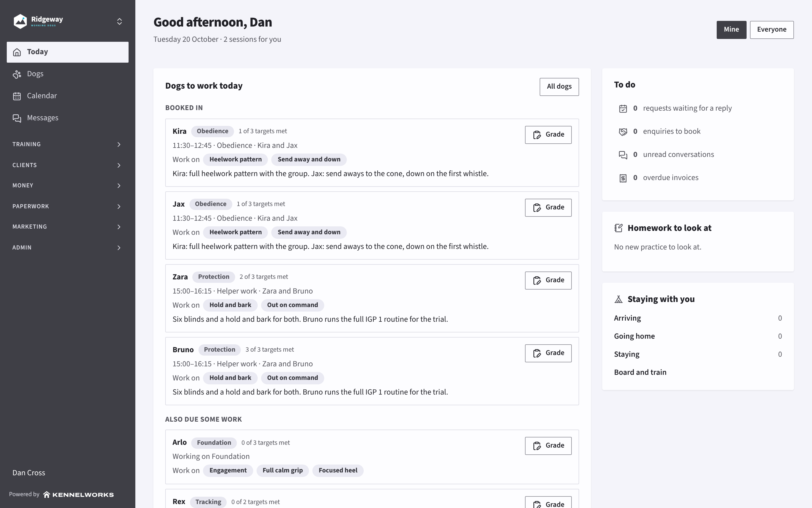Open the All dogs list
812x508 pixels.
[x=559, y=87]
